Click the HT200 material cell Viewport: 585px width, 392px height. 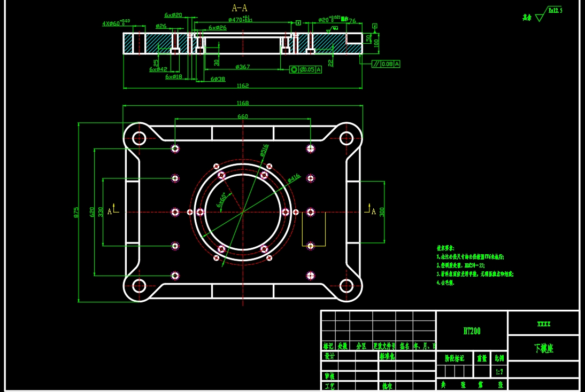(x=472, y=331)
